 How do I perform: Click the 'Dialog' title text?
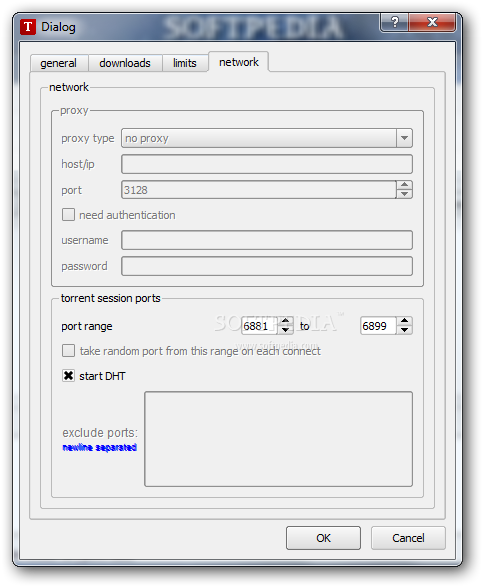(58, 27)
